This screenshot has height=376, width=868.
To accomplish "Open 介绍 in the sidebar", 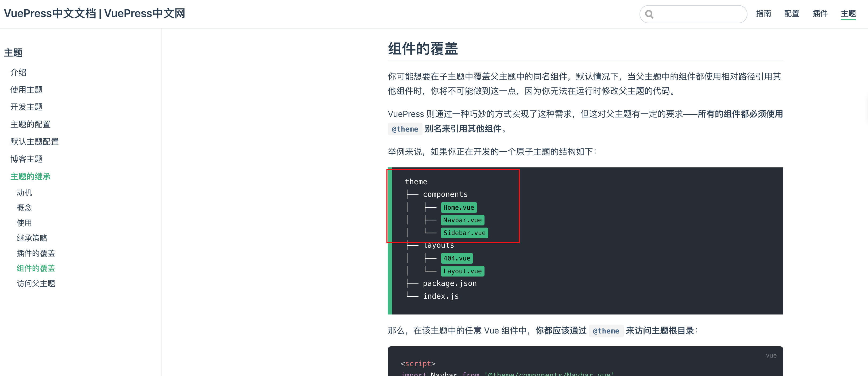I will (18, 72).
